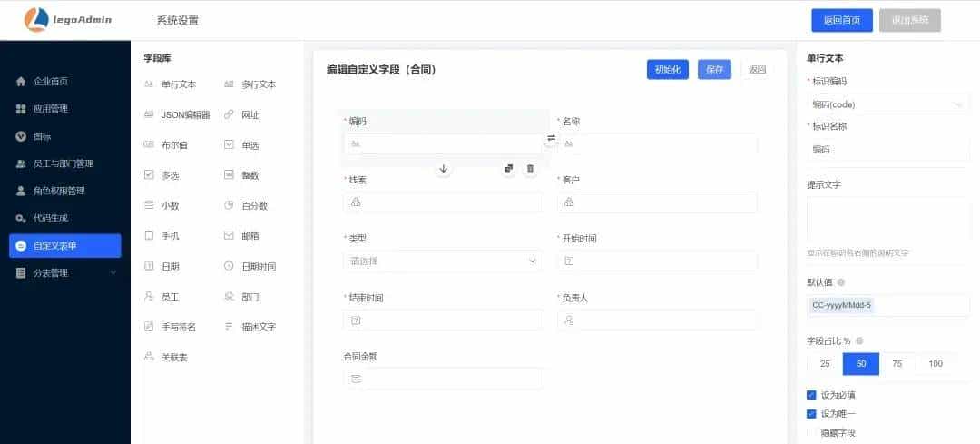The height and width of the screenshot is (444, 980).
Task: Click the 代码生成 gear icon
Action: [x=21, y=218]
